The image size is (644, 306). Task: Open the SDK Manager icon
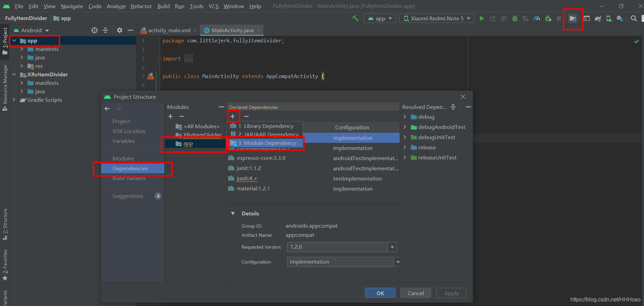click(620, 18)
